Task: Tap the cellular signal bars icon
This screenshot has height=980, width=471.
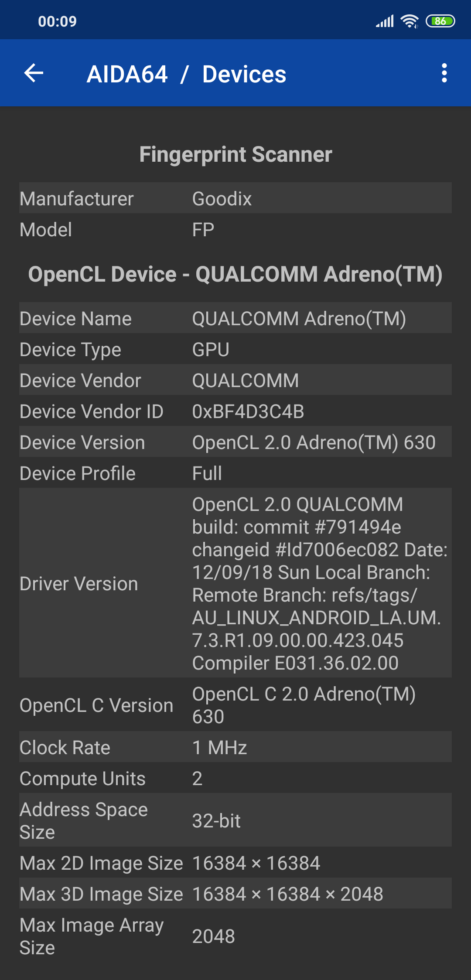Action: pyautogui.click(x=385, y=21)
